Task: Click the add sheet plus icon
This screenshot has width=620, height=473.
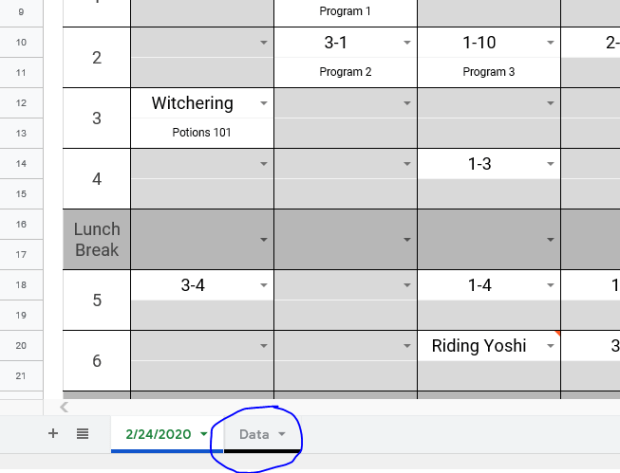Action: click(x=53, y=434)
